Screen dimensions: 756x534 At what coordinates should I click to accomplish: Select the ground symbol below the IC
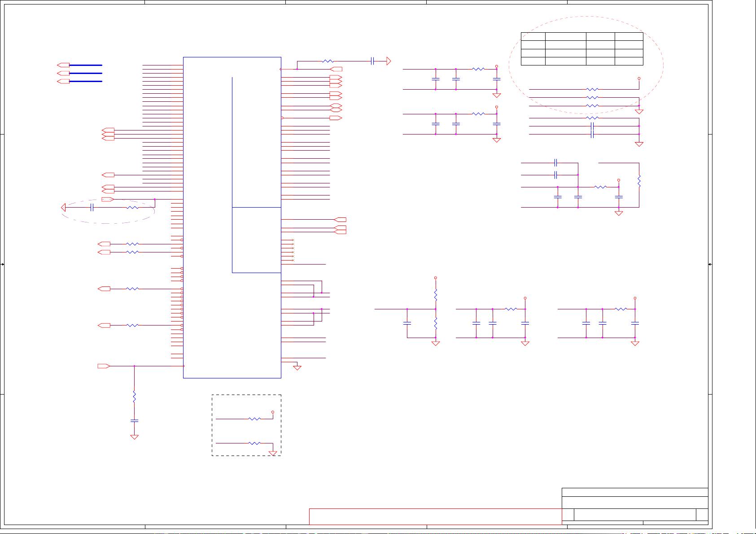pos(297,368)
